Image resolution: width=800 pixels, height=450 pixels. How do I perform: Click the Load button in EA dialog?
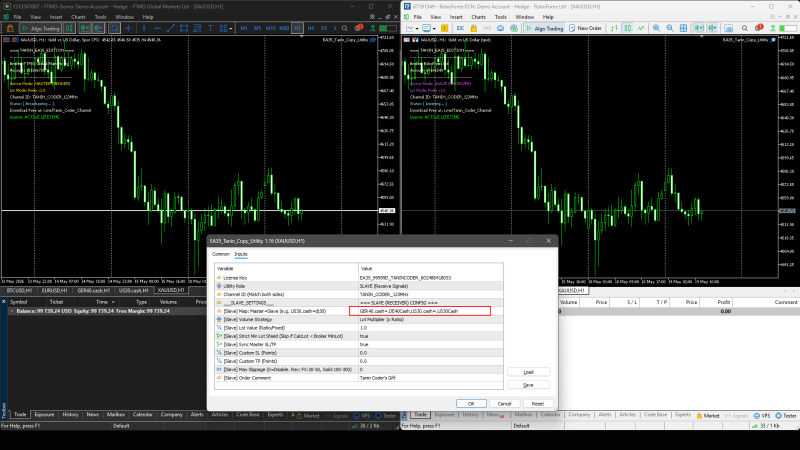(x=529, y=372)
